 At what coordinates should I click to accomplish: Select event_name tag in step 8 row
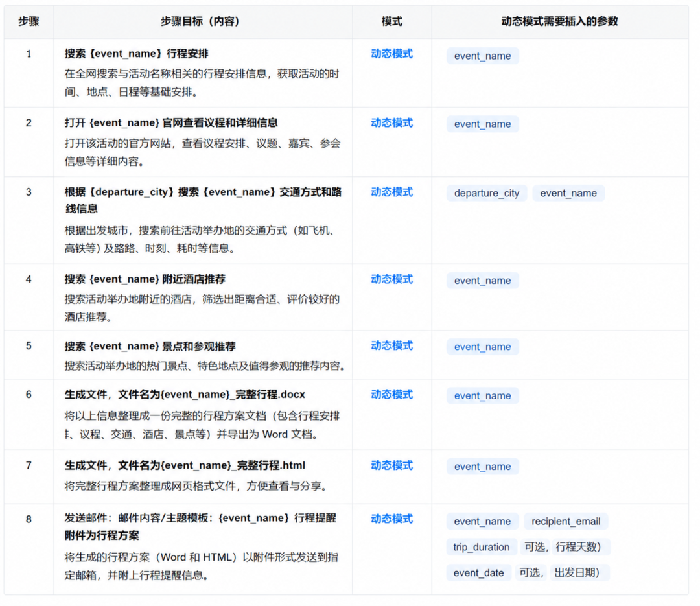[x=483, y=522]
